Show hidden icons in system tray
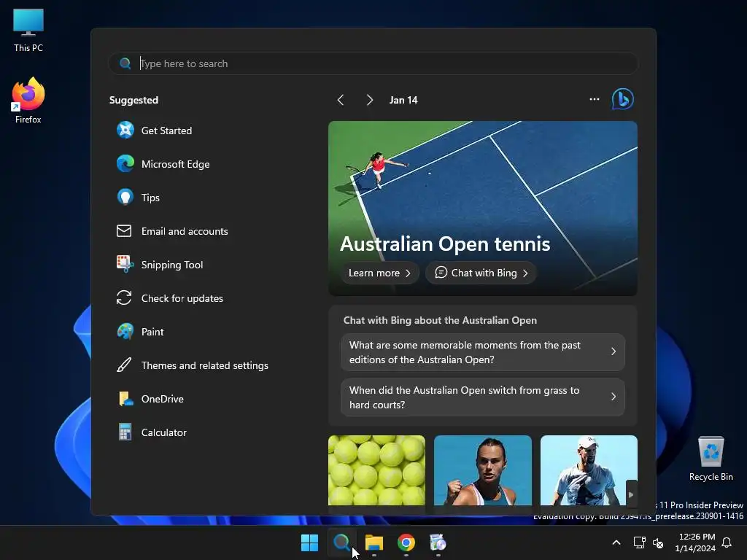747x560 pixels. [x=616, y=542]
